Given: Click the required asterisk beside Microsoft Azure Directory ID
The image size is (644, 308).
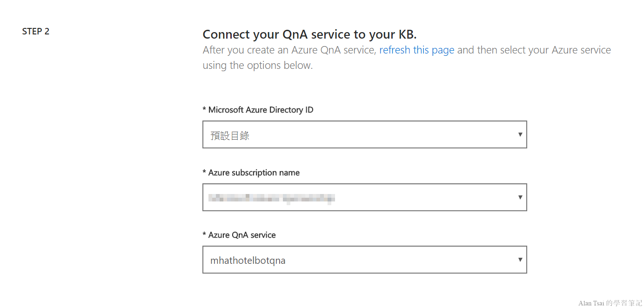Looking at the screenshot, I should pos(204,110).
